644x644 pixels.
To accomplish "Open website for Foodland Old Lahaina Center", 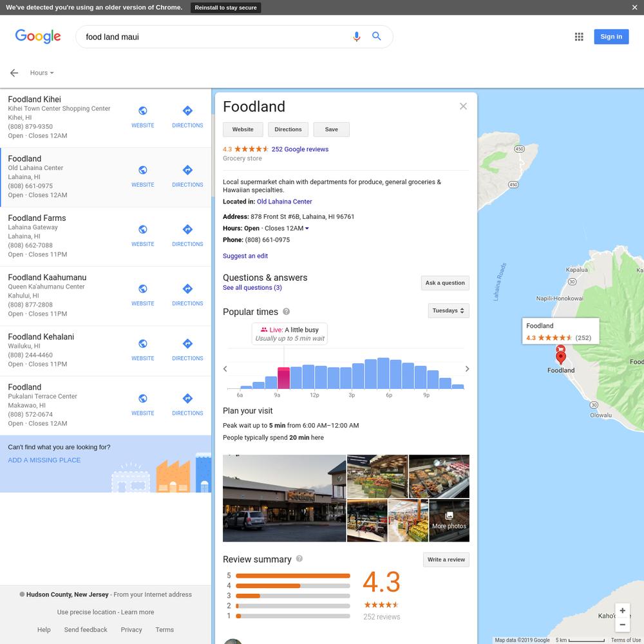I will [142, 176].
